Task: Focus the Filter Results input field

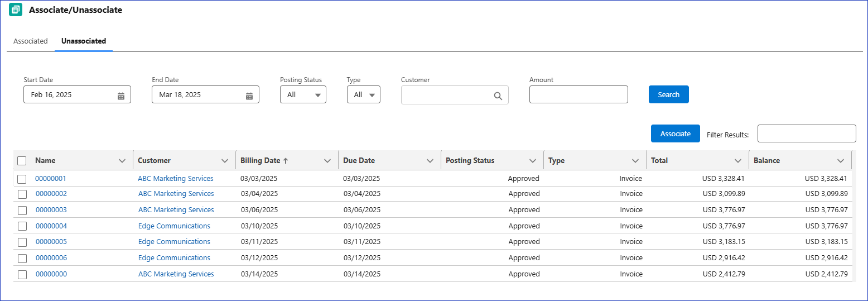Action: (x=806, y=134)
